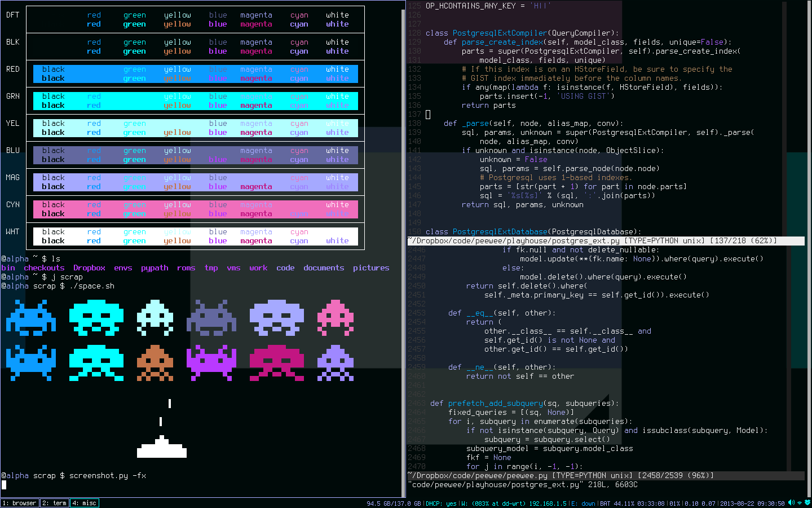Click the purple crab invader in the bottom row
Viewport: 812px width, 508px height.
click(x=211, y=363)
